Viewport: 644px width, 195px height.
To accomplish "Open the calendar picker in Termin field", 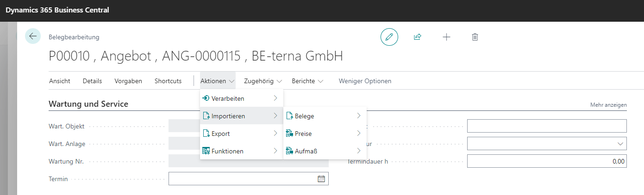I will (x=321, y=179).
